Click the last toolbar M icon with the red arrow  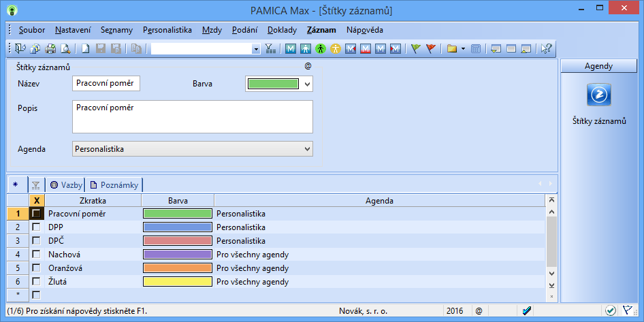[396, 49]
